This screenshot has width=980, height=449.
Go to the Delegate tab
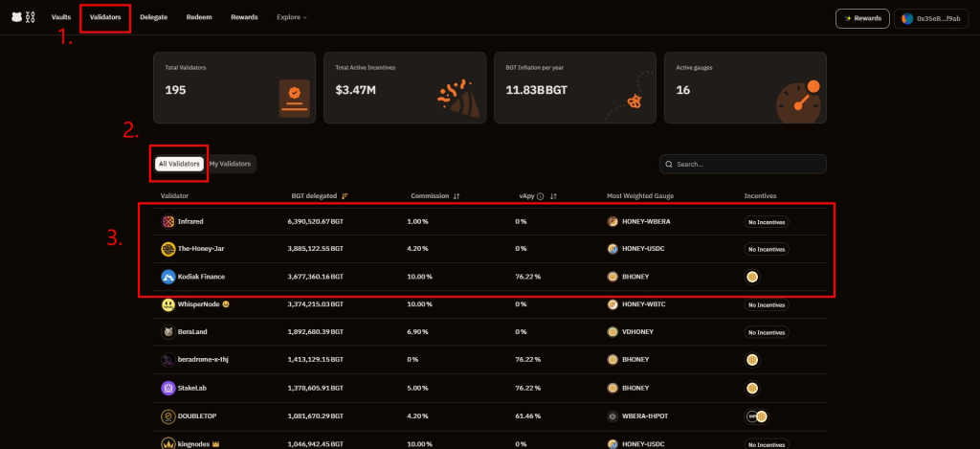(153, 17)
